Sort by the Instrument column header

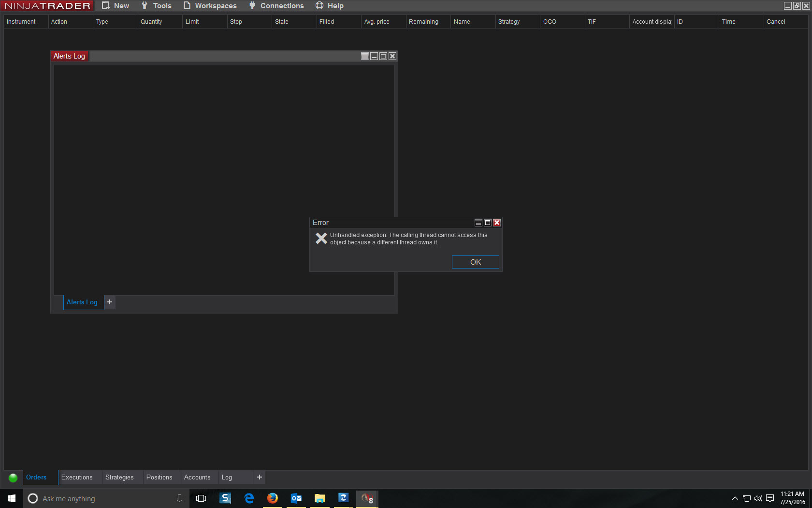[26, 22]
